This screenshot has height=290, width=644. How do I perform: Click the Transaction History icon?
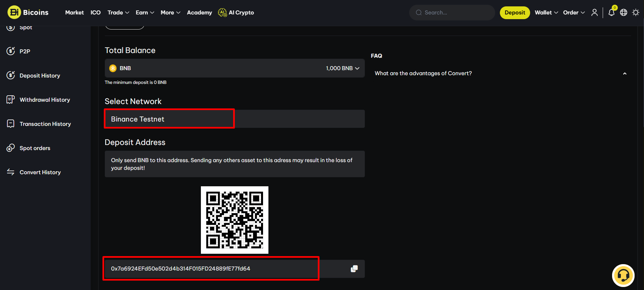[x=11, y=124]
